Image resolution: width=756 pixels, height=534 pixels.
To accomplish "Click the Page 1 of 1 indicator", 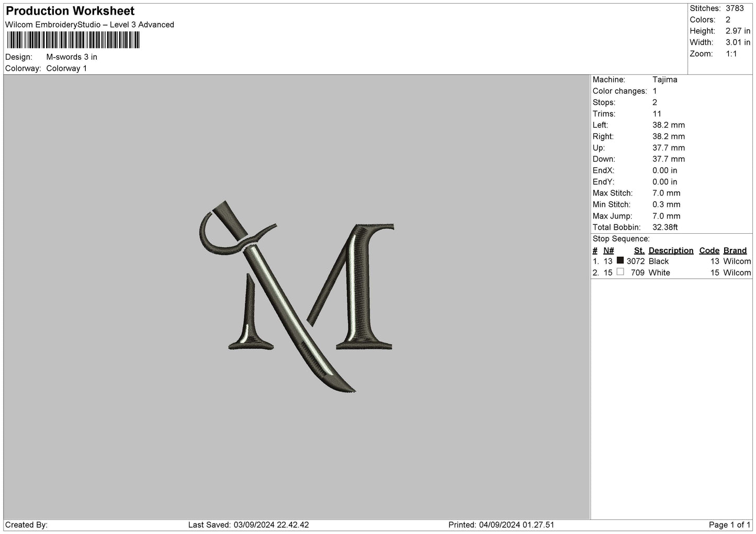I will 730,525.
